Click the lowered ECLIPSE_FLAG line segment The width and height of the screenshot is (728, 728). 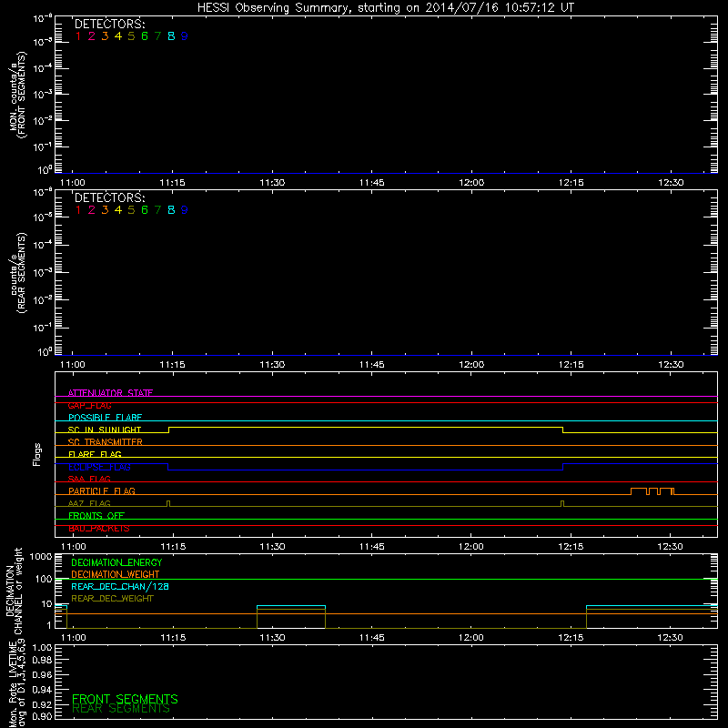[x=366, y=470]
